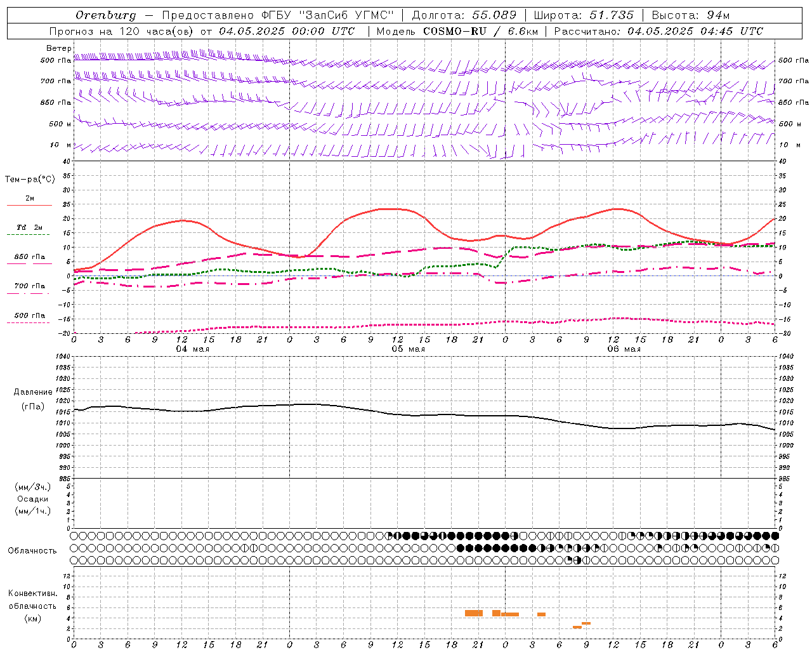Click the Давление panel label
The image size is (812, 650).
click(33, 392)
